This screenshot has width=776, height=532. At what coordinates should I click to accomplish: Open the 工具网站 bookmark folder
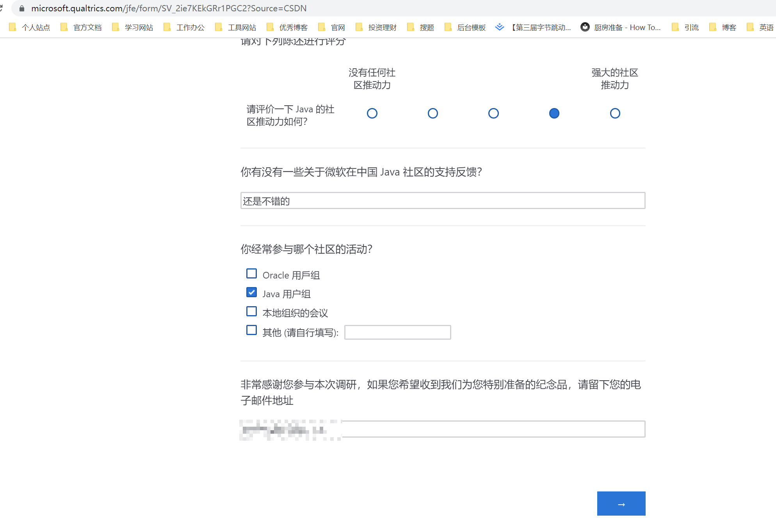(x=235, y=27)
